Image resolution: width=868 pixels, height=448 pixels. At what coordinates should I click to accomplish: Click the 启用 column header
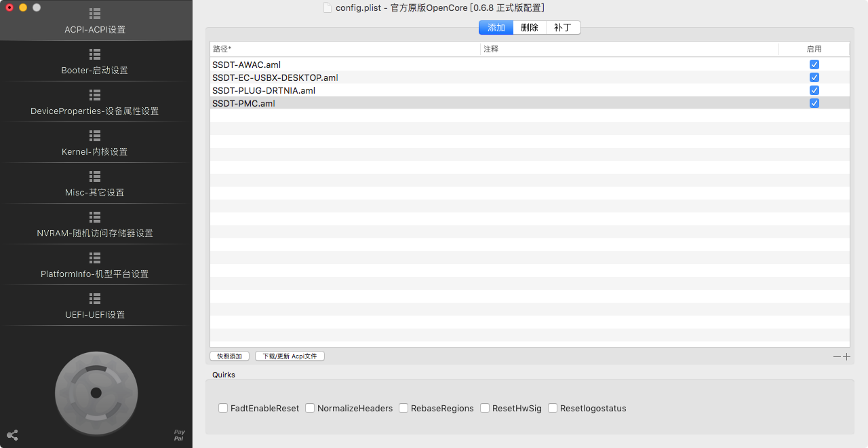click(814, 49)
